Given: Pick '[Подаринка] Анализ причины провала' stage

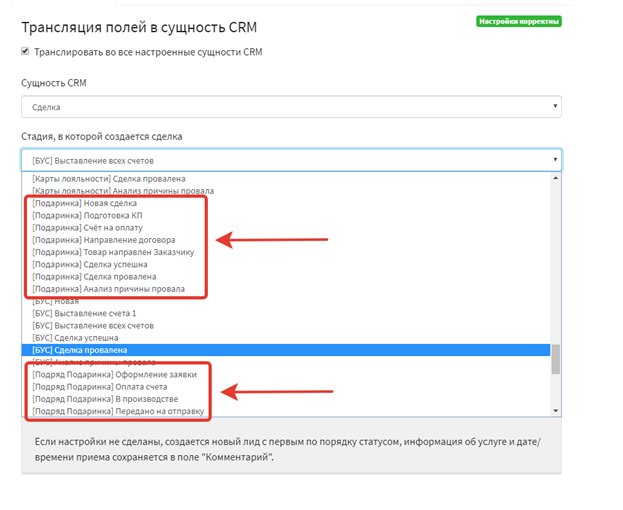Looking at the screenshot, I should (108, 289).
